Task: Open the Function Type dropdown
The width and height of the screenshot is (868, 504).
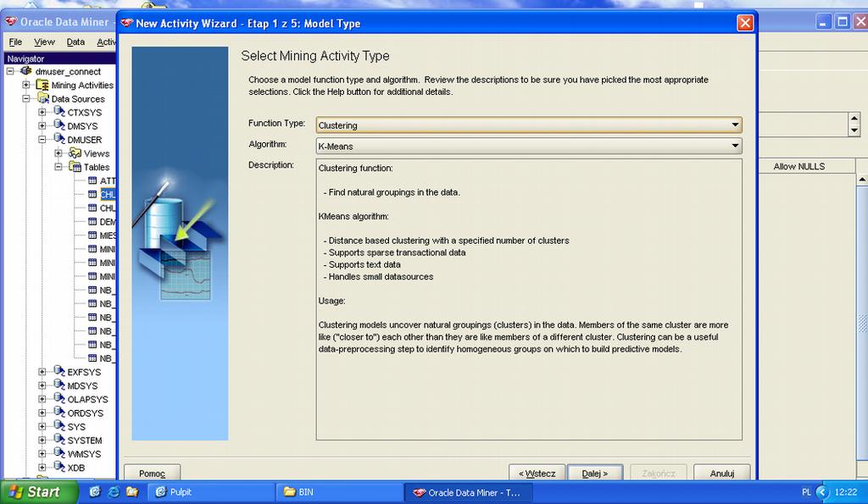Action: [x=735, y=125]
